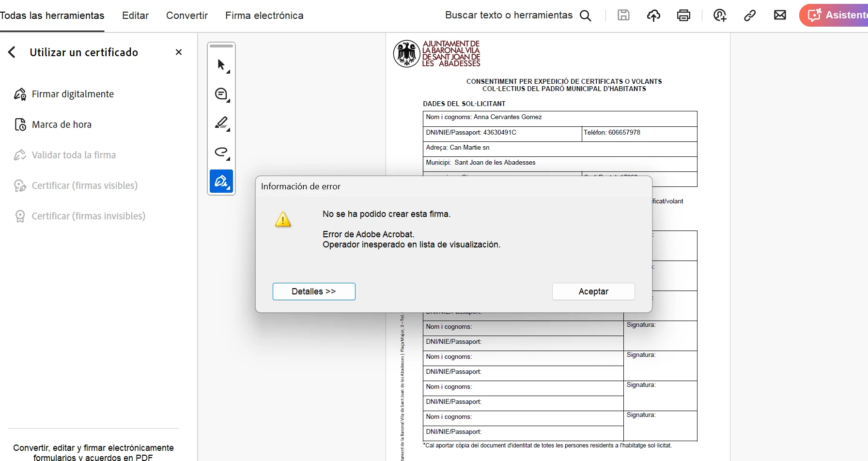
Task: Click 'Información de error' dialog title
Action: point(301,186)
